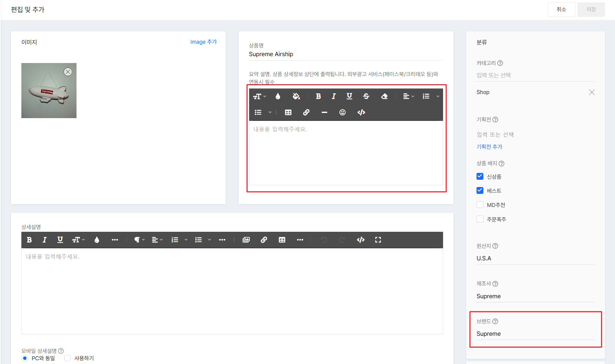Click into the summary description text area
This screenshot has height=364, width=615.
coord(346,153)
